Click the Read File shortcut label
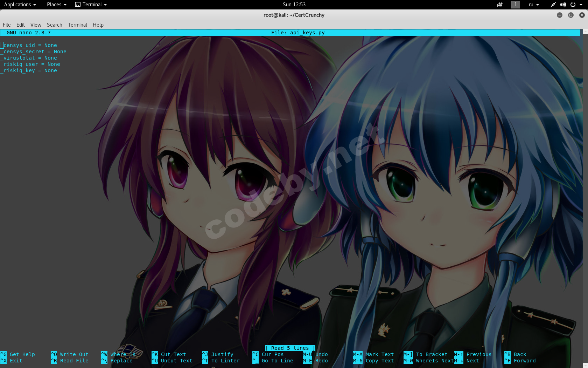 (x=74, y=361)
